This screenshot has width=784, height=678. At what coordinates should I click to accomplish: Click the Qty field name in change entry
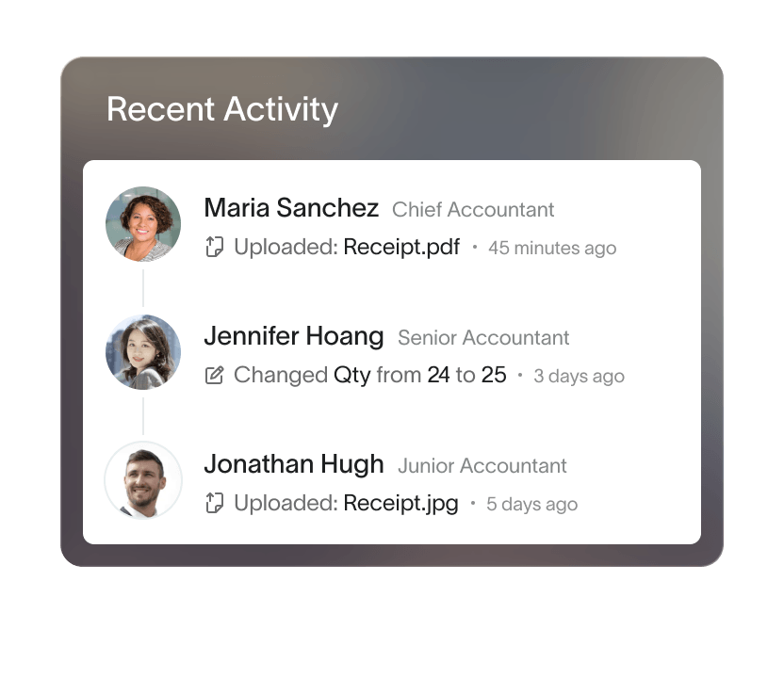352,375
